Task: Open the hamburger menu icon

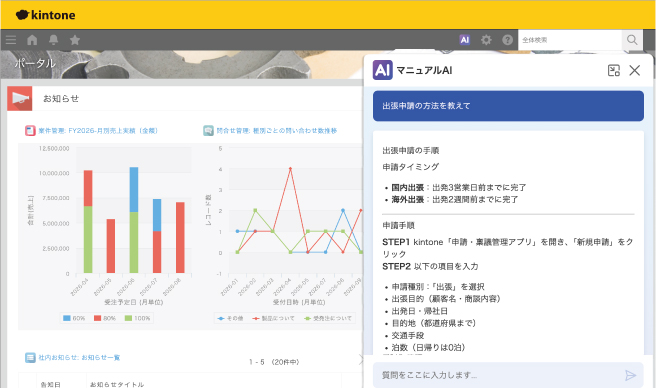Action: coord(11,40)
